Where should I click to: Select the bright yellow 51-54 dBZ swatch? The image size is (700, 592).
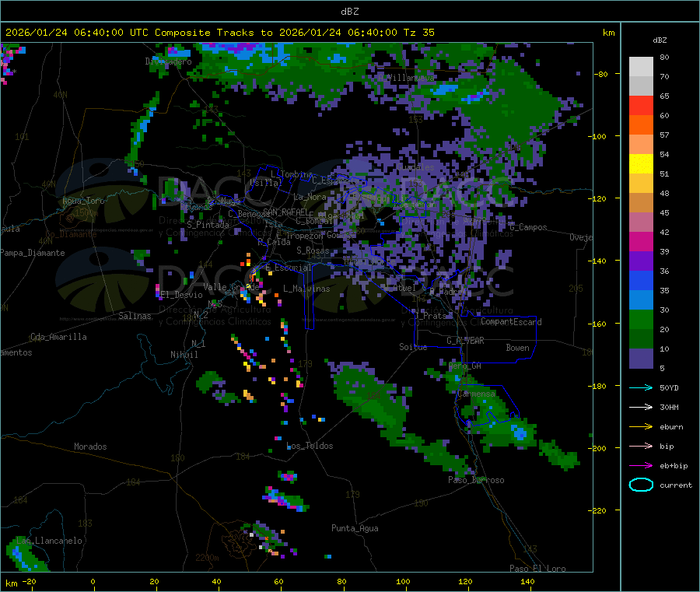point(641,164)
